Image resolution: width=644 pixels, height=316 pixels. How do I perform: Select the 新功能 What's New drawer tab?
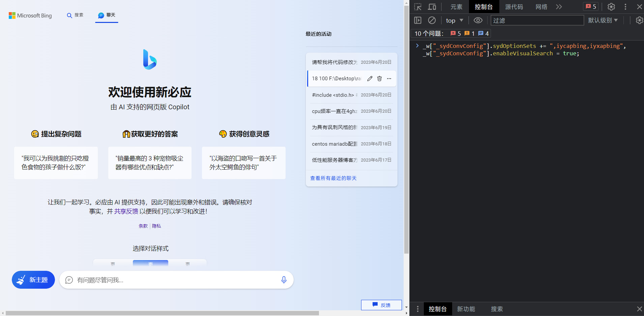tap(466, 309)
